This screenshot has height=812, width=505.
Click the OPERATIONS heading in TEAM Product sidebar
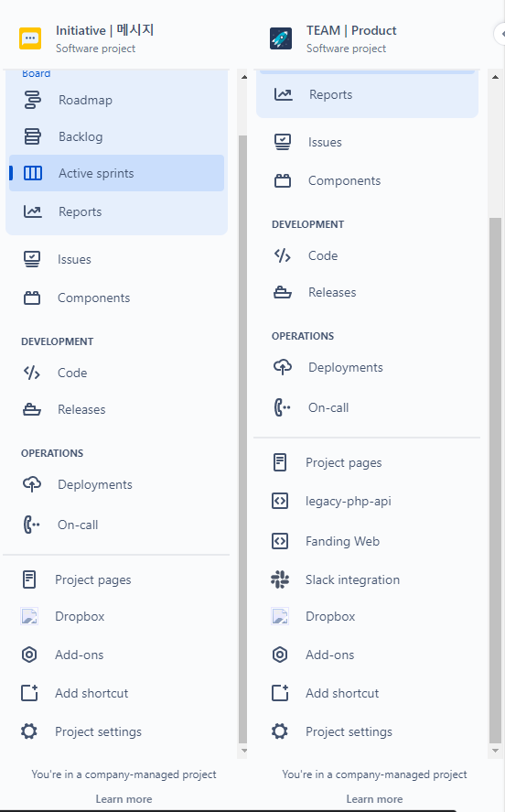point(303,336)
